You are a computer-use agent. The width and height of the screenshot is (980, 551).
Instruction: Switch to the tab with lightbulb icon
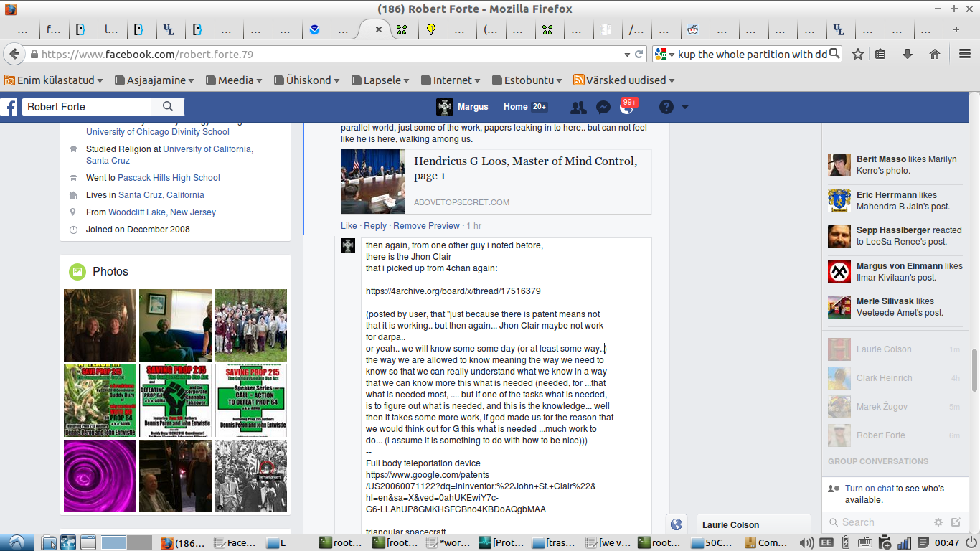[431, 29]
